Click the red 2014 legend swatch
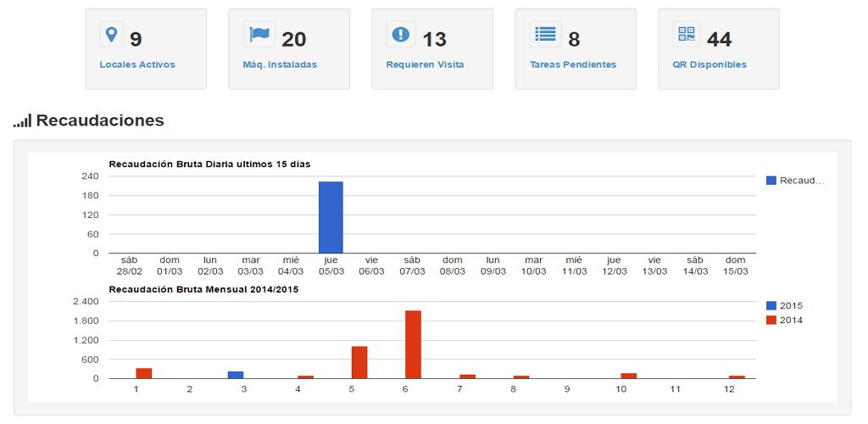The height and width of the screenshot is (424, 868). point(771,320)
